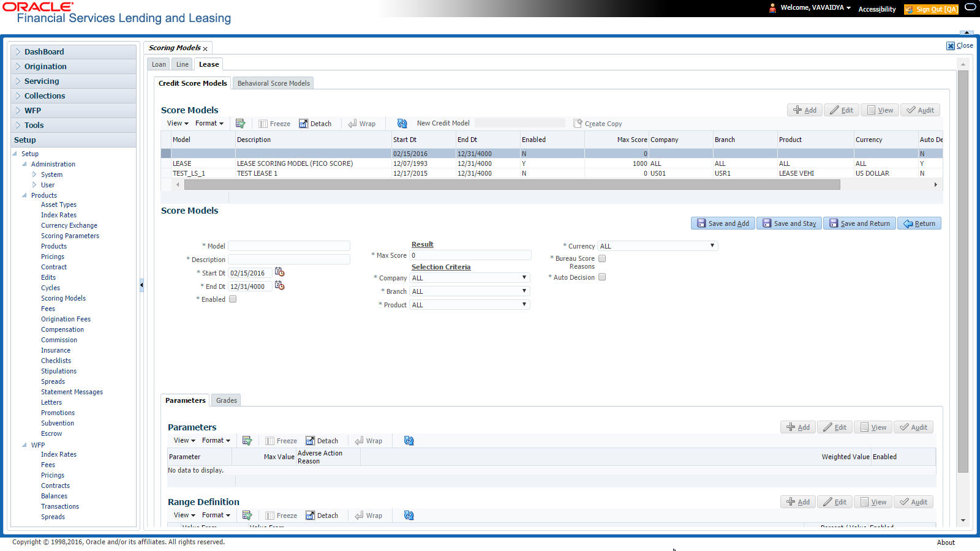The height and width of the screenshot is (551, 980).
Task: Open the Branch dropdown
Action: (x=469, y=291)
